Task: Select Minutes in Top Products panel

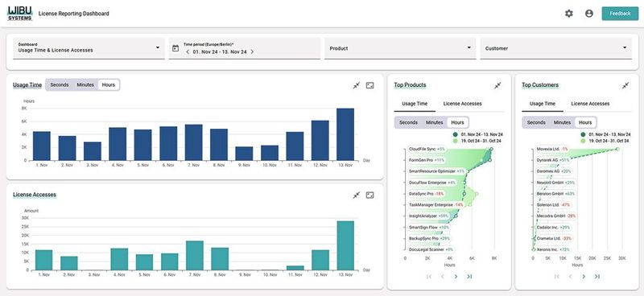Action: [x=434, y=122]
